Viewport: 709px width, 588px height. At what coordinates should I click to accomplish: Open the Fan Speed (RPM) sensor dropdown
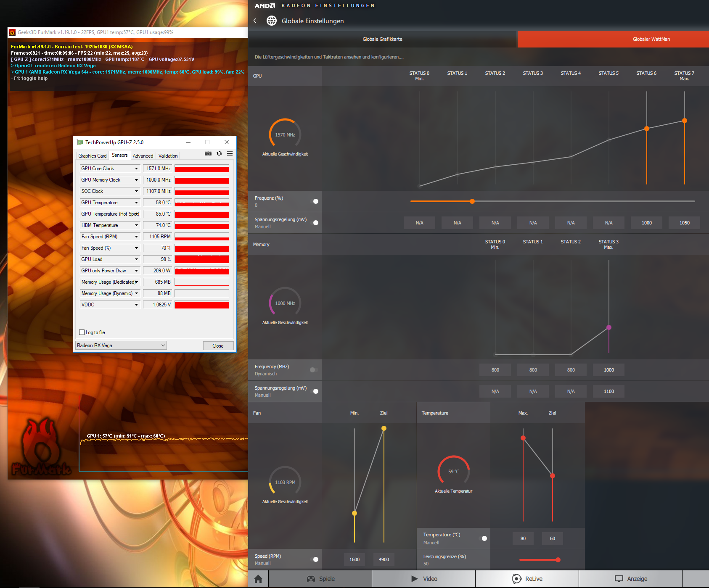(x=136, y=237)
